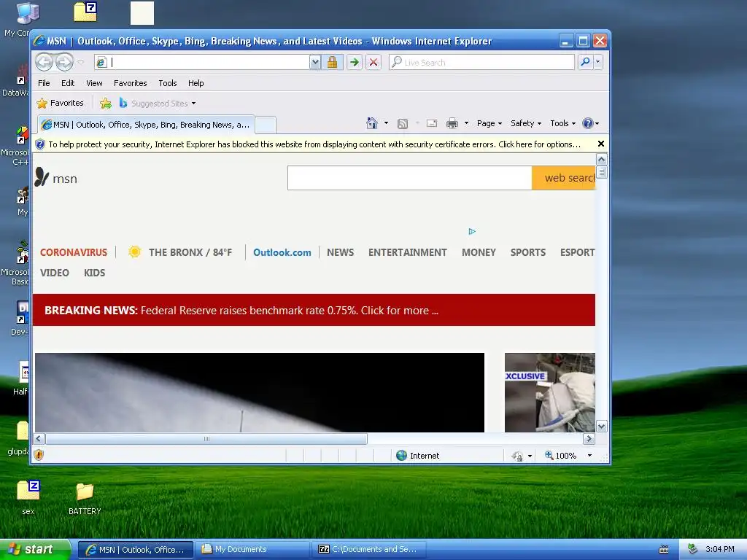Viewport: 747px width, 560px height.
Task: Open the recent pages dropdown next to Forward
Action: click(80, 62)
